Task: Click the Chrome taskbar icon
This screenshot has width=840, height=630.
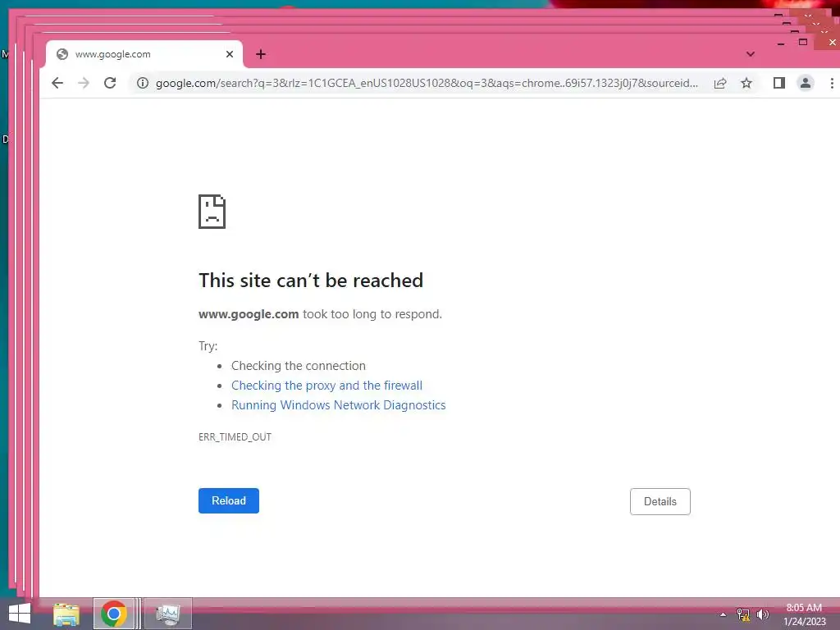Action: (x=113, y=614)
